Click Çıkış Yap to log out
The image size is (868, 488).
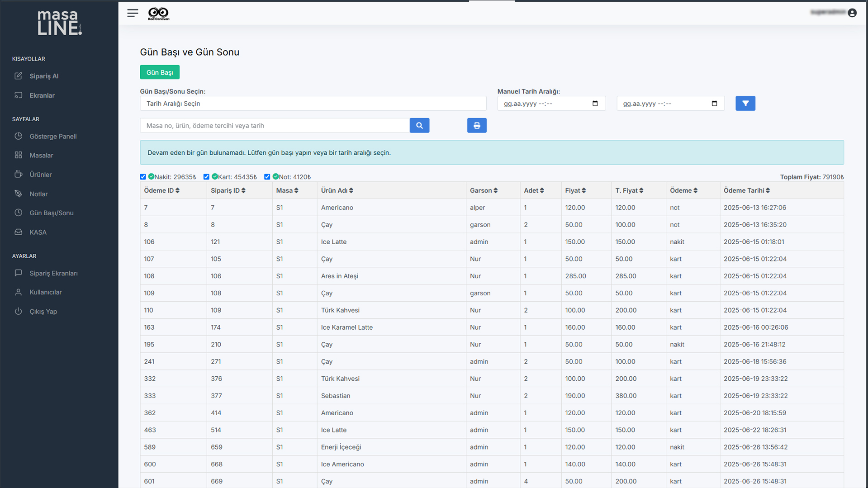click(x=43, y=312)
